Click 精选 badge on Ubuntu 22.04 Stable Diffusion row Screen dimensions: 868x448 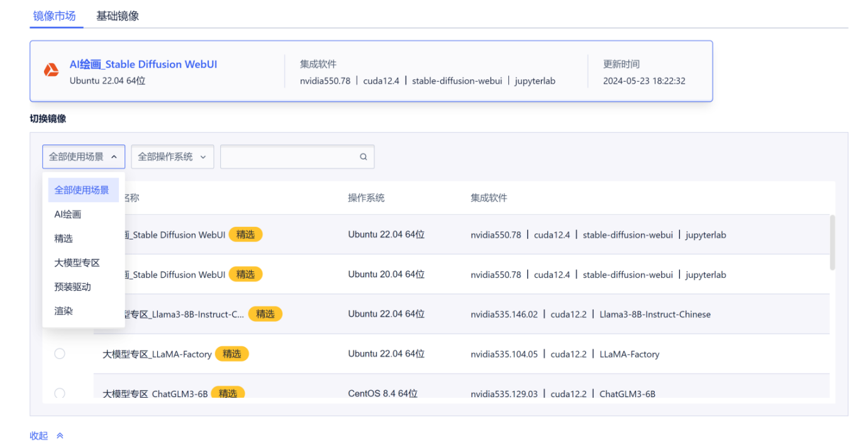pyautogui.click(x=245, y=234)
